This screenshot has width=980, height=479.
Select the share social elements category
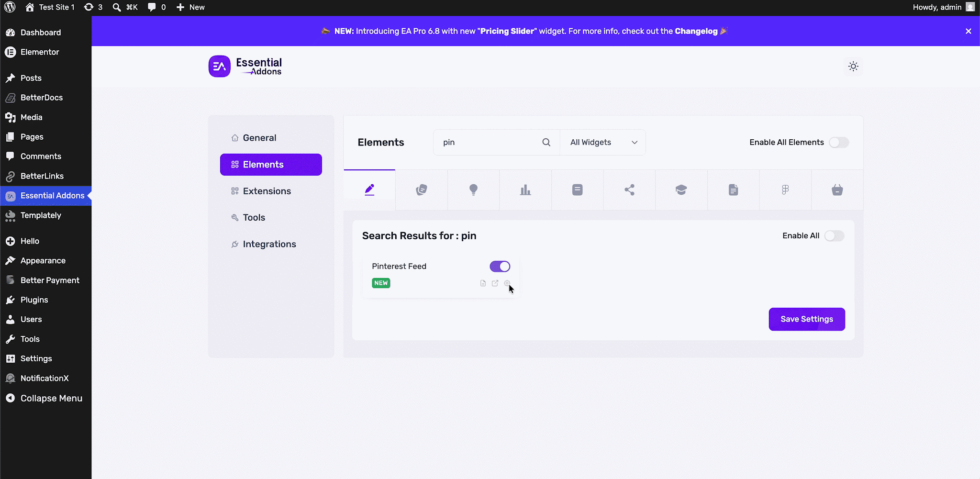(x=629, y=190)
